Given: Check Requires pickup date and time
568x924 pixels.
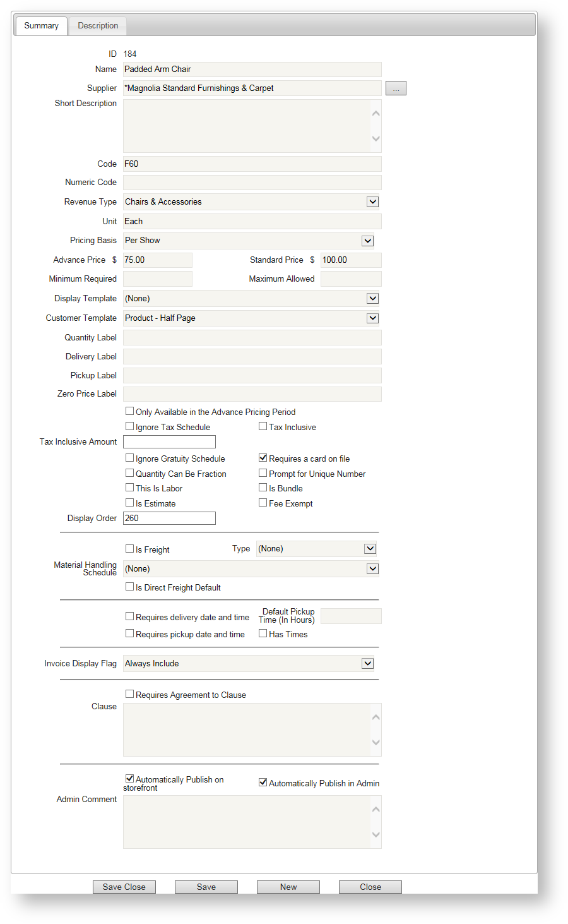Looking at the screenshot, I should (x=130, y=633).
